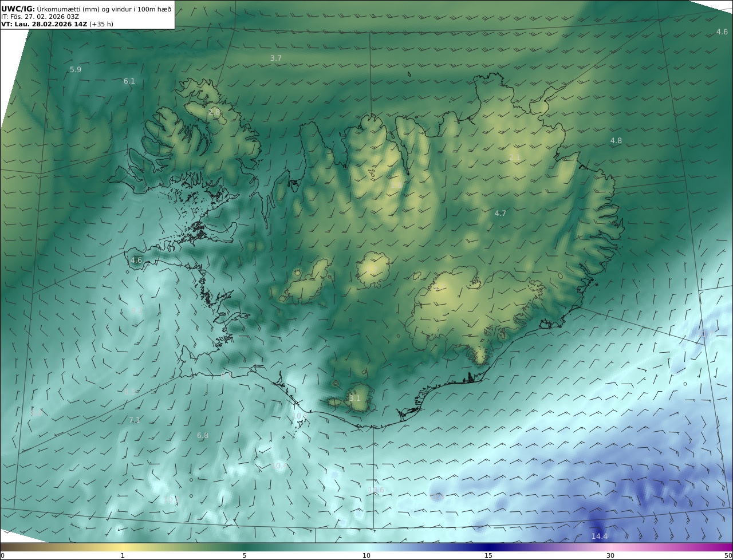Click the '10.4' value label south of Iceland
The height and width of the screenshot is (560, 733).
(279, 467)
